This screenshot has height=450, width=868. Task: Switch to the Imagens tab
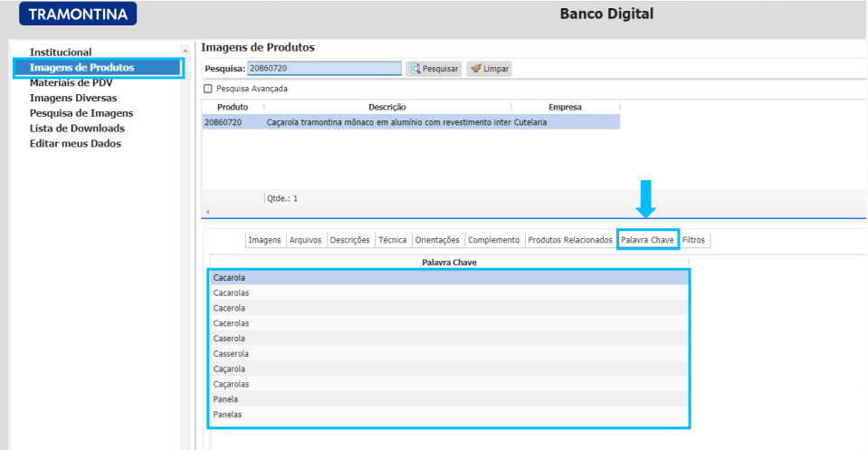(264, 240)
